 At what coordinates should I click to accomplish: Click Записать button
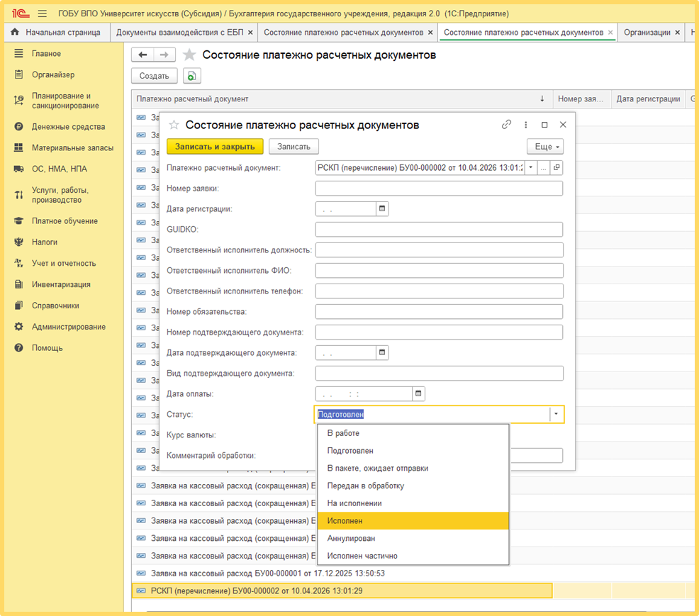coord(293,147)
